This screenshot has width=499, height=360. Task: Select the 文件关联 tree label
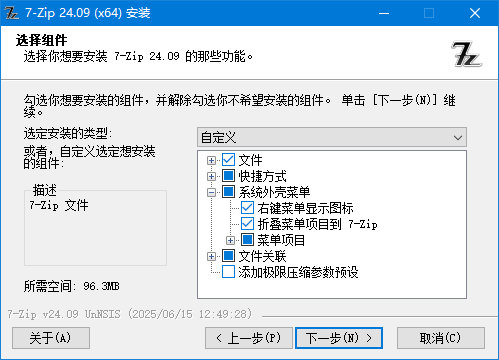click(262, 256)
